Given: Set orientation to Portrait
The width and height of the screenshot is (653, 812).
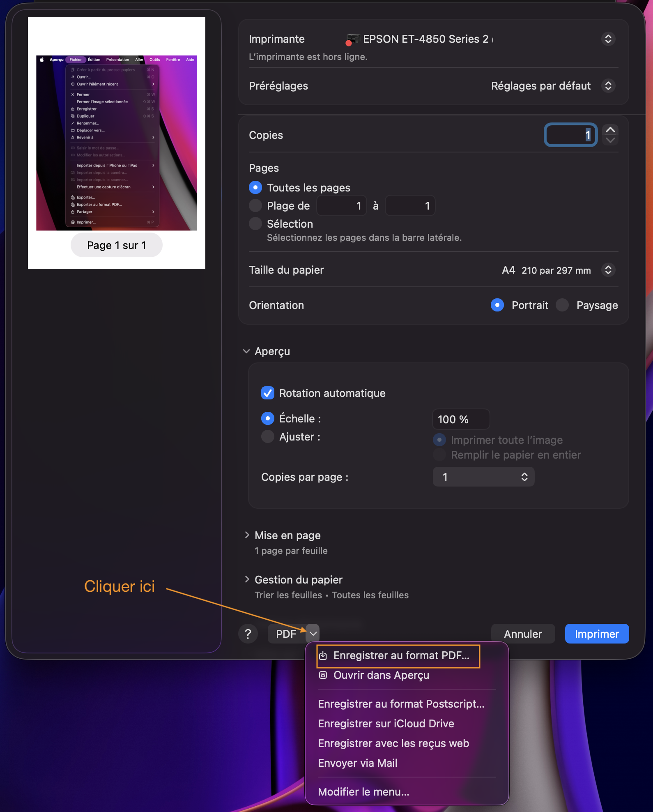Looking at the screenshot, I should tap(497, 305).
